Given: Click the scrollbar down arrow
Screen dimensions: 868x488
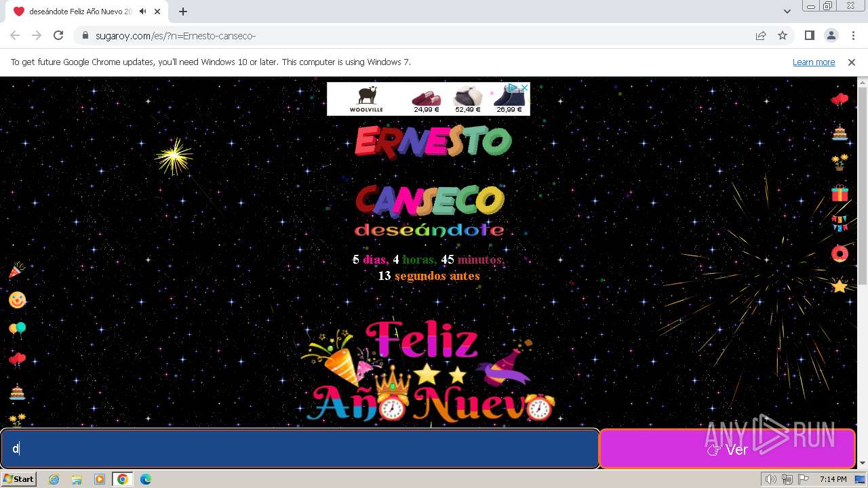Looking at the screenshot, I should point(863,464).
